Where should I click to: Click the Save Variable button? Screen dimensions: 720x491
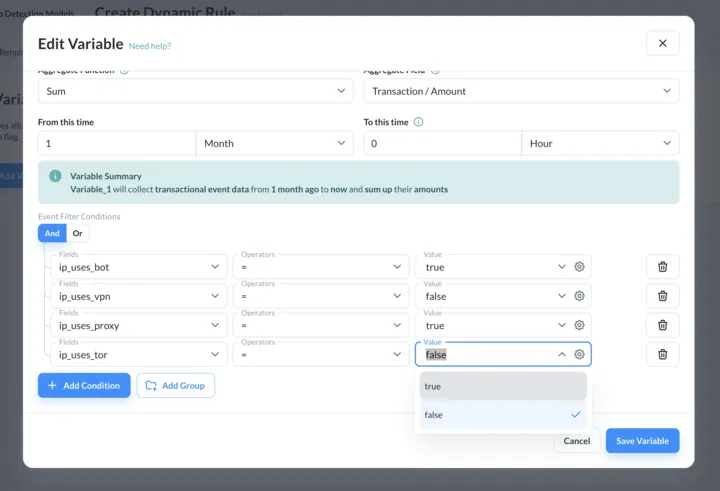pos(642,441)
